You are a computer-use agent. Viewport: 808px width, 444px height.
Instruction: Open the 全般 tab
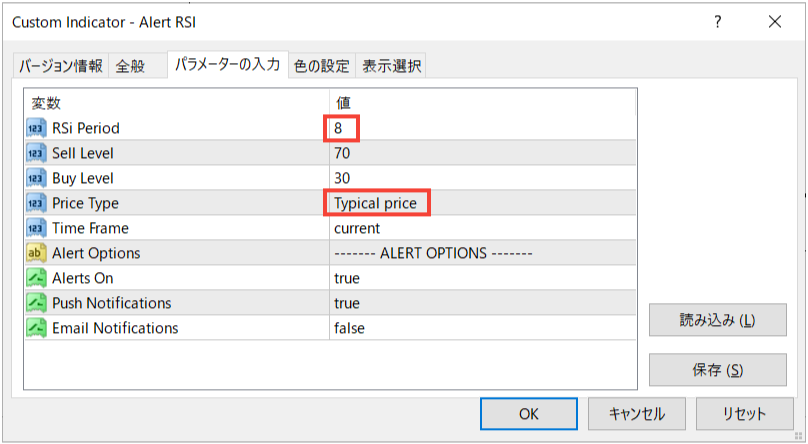pyautogui.click(x=138, y=66)
